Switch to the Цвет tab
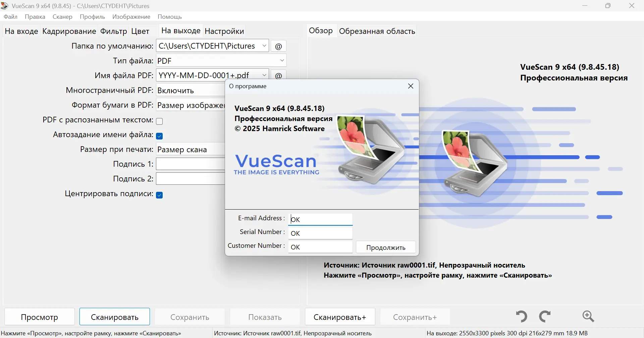The width and height of the screenshot is (644, 338). (140, 31)
